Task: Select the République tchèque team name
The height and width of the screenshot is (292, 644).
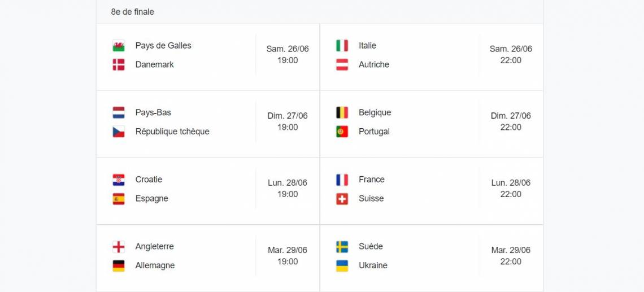Action: pos(172,132)
